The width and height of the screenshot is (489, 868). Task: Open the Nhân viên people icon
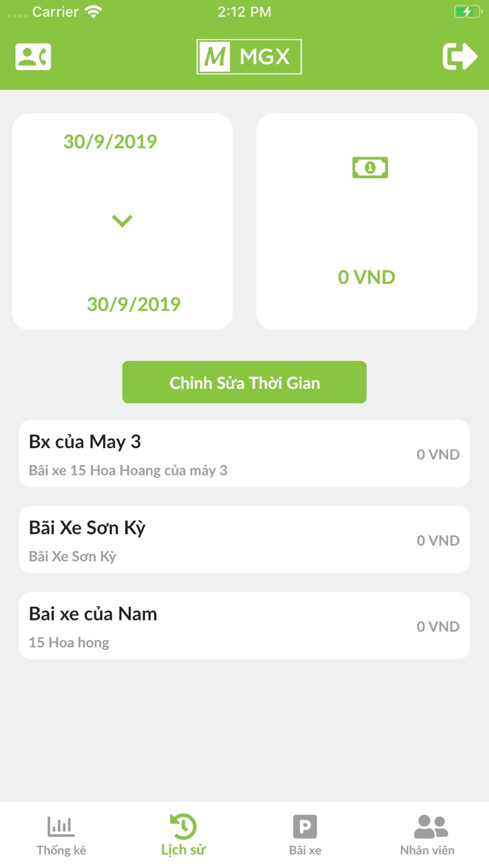click(430, 826)
